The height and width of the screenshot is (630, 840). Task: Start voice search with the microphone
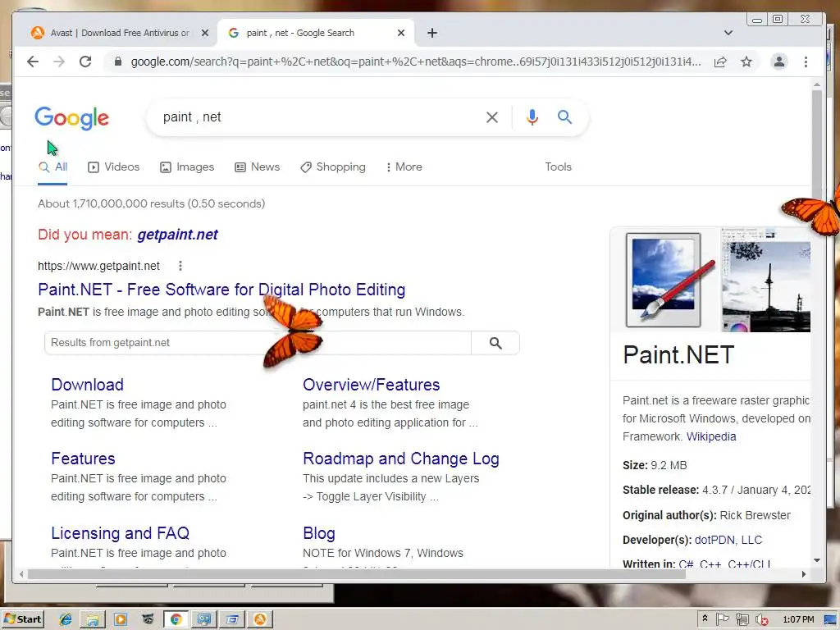coord(532,117)
